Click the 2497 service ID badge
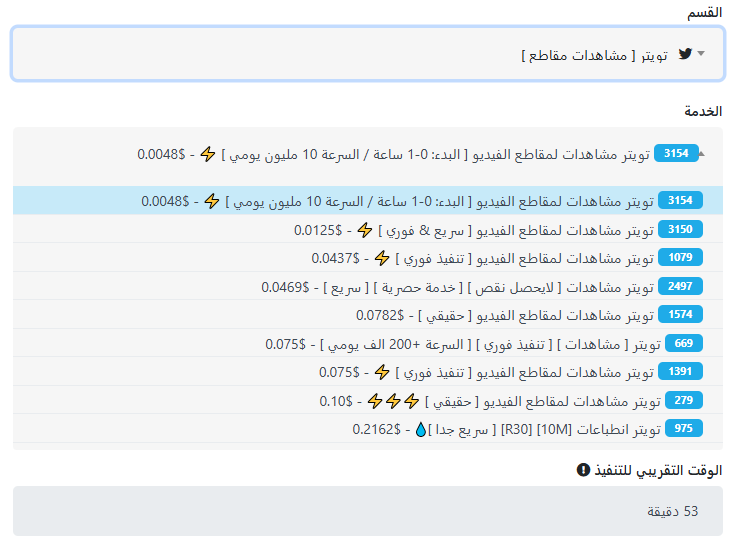Viewport: 738px width, 541px height. [680, 286]
